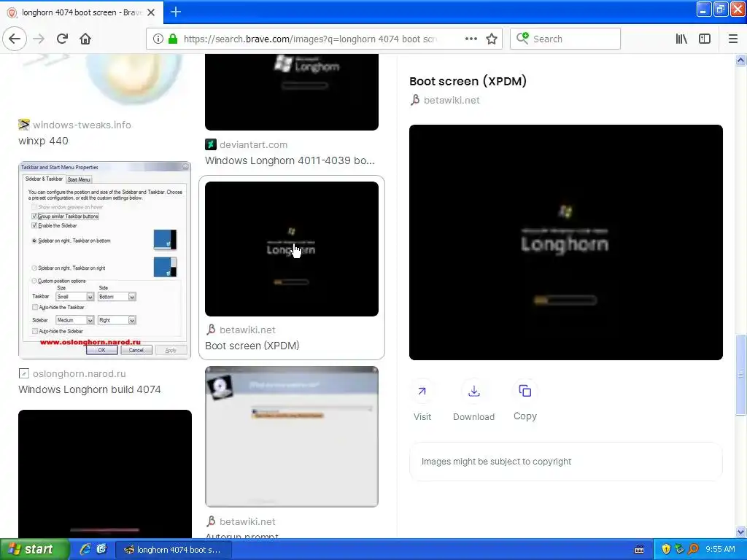Screen dimensions: 747x560
Task: Click the 'Windows Longhorn build 4074' caption
Action: click(90, 389)
